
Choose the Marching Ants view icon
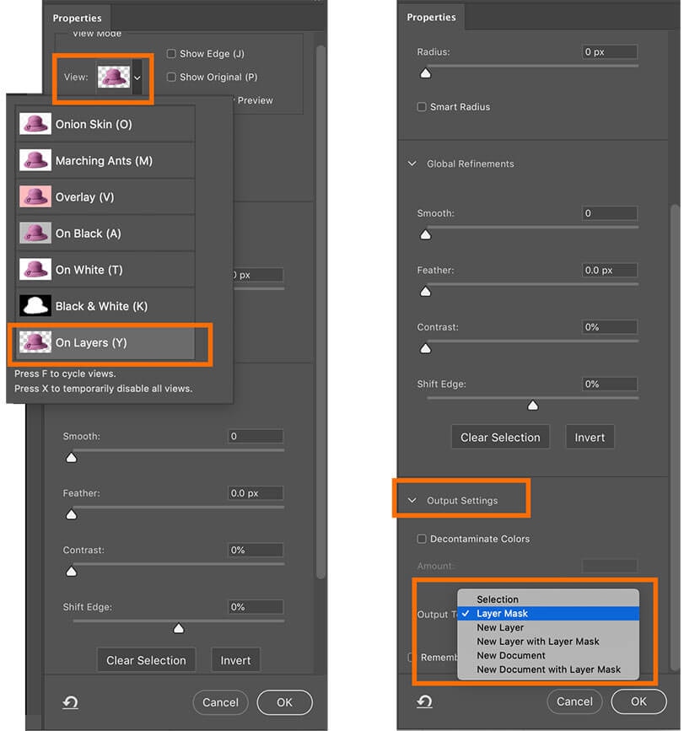tap(35, 160)
